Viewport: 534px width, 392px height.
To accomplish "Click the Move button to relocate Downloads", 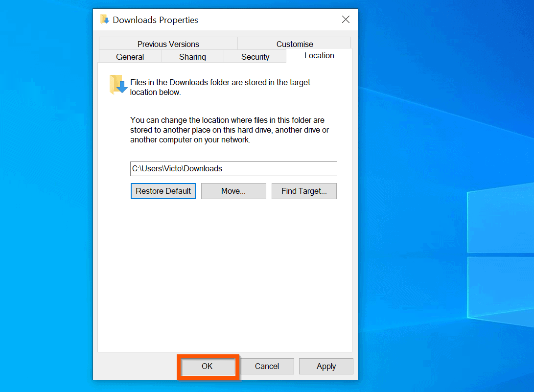I will (x=233, y=191).
